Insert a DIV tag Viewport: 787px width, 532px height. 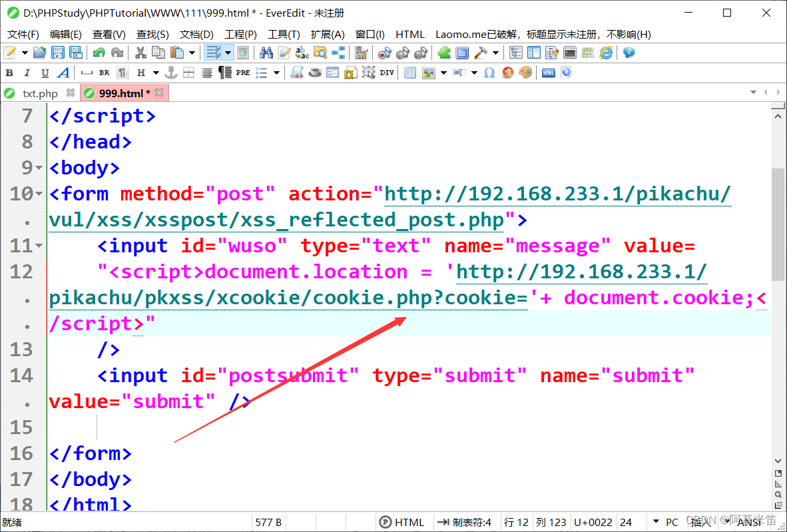point(387,73)
